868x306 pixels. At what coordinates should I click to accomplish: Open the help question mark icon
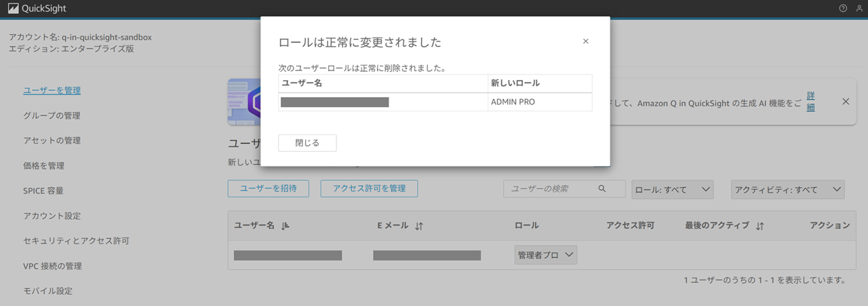(843, 8)
